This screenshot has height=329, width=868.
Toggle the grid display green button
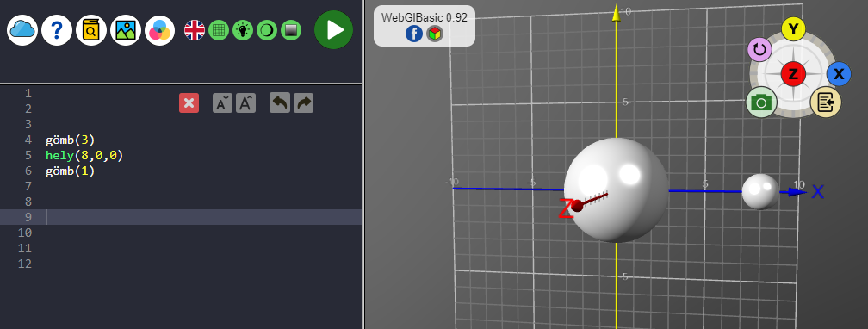point(219,30)
